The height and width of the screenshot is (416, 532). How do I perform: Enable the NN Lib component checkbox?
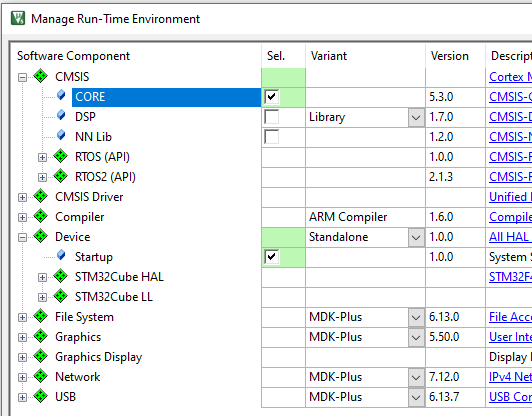271,137
